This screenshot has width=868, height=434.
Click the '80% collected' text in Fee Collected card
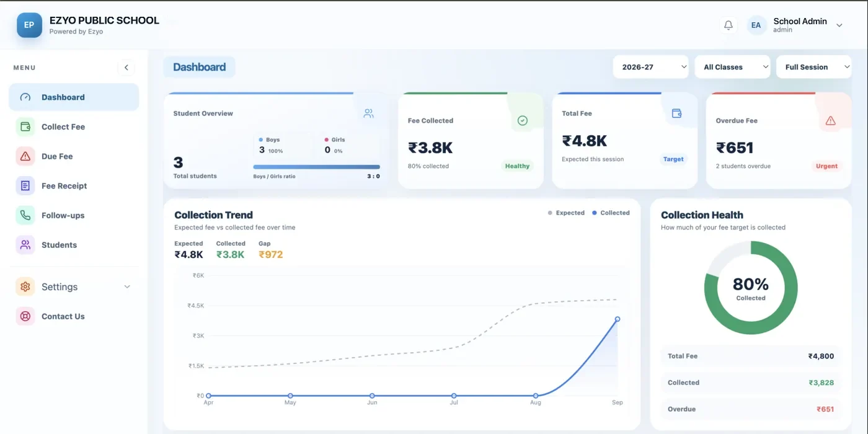428,166
